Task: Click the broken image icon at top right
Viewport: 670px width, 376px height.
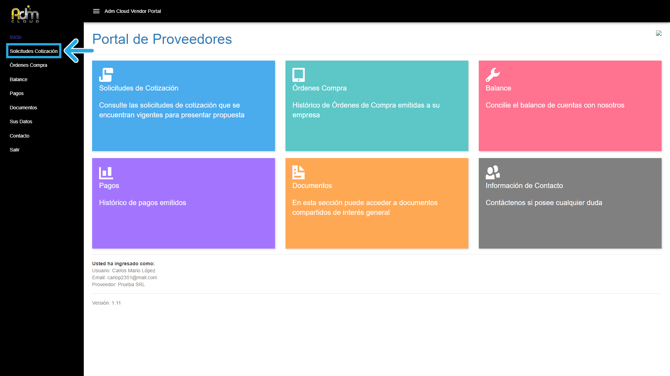Action: [x=658, y=33]
